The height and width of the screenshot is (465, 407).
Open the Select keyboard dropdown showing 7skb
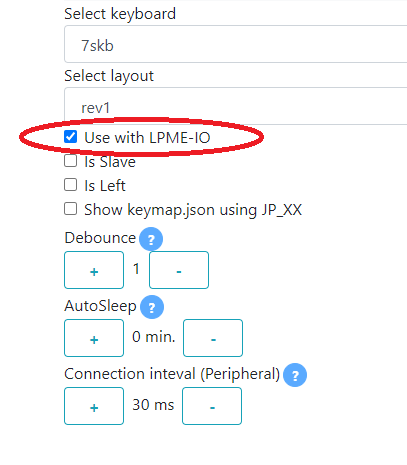click(x=236, y=44)
